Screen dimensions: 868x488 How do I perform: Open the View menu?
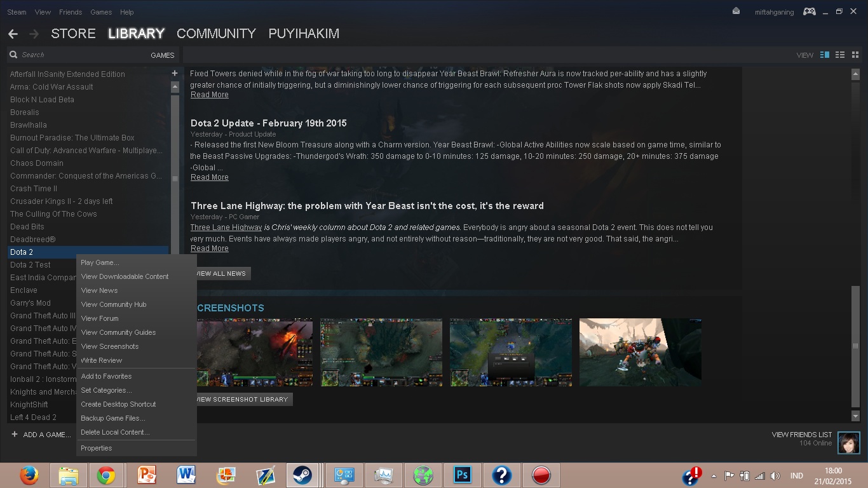tap(43, 12)
